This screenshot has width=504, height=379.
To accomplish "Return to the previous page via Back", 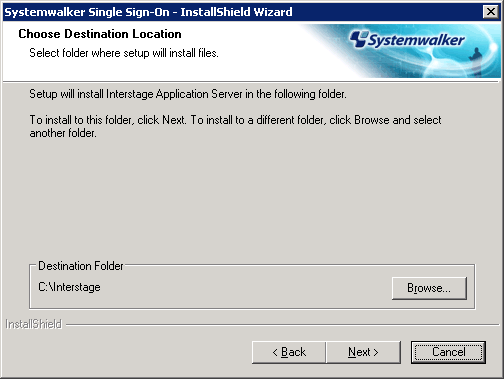I will pos(289,352).
